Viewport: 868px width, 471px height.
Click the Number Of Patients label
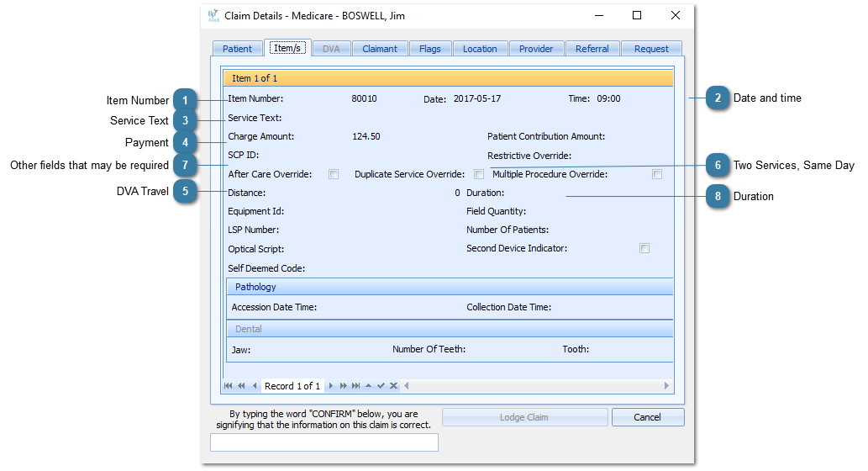tap(508, 230)
